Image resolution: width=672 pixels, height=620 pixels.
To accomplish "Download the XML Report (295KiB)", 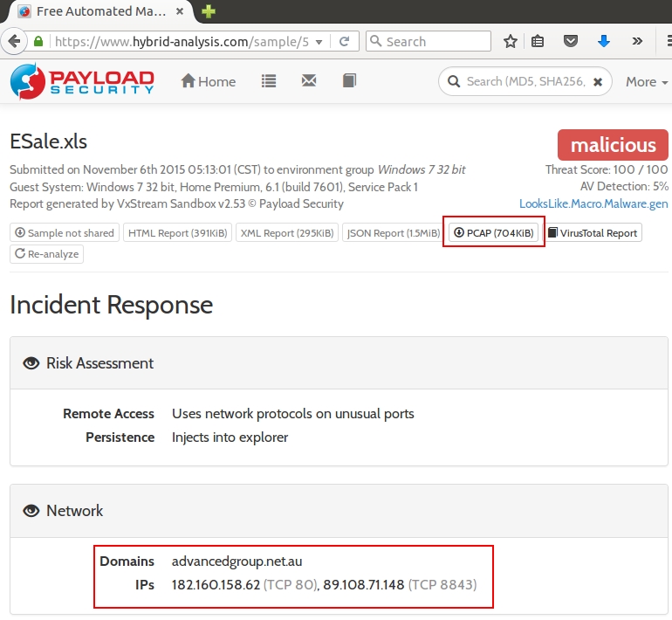I will 287,233.
